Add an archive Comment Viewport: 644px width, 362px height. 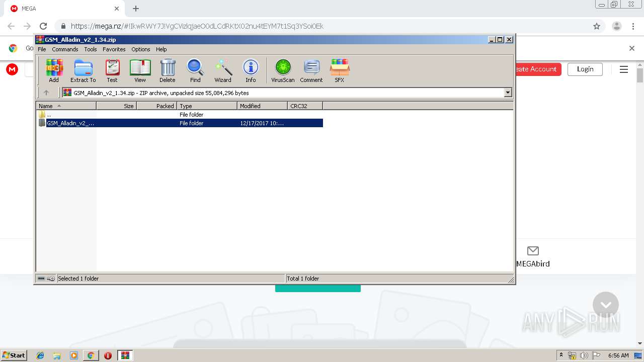311,70
